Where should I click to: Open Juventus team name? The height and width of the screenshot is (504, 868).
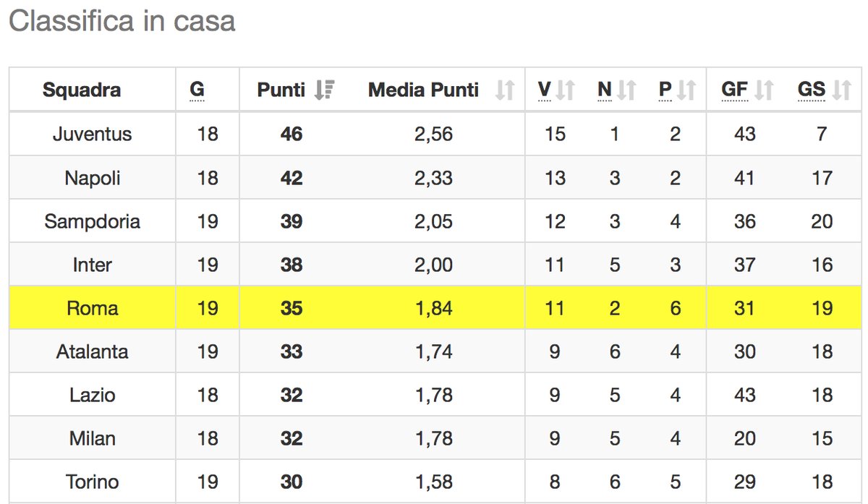click(93, 134)
